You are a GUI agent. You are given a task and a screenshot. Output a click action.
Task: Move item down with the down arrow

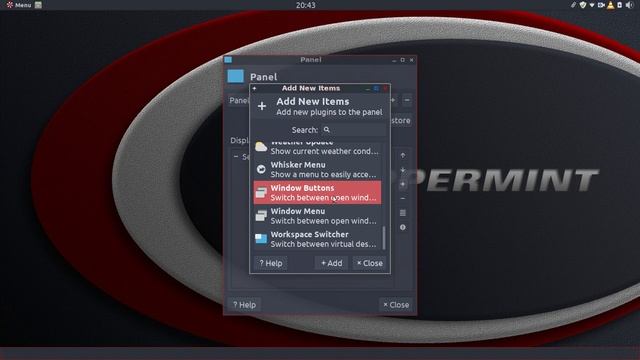(403, 170)
